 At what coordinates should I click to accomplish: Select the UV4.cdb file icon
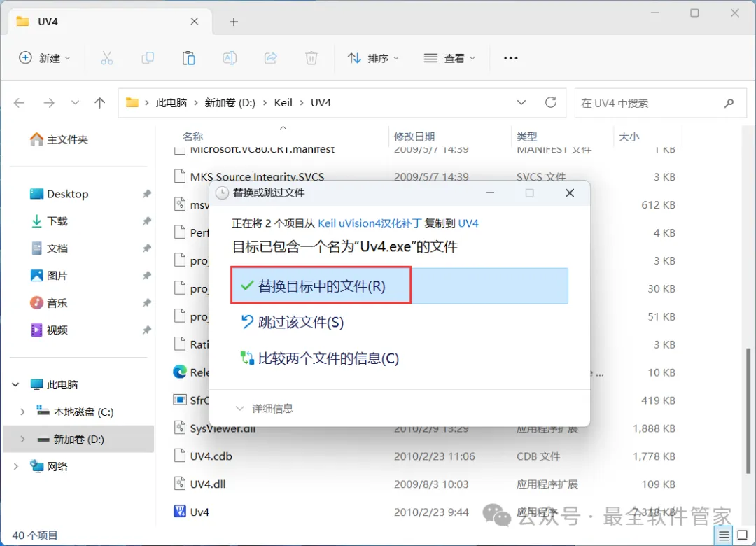point(180,455)
